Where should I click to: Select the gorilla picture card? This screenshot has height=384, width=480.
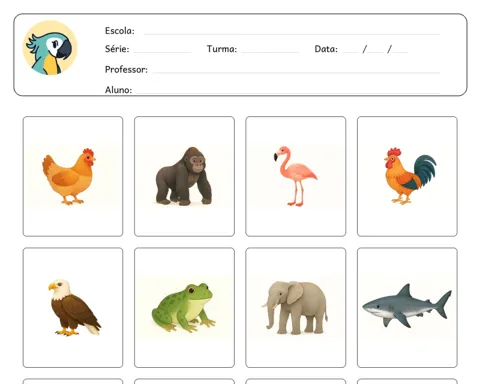184,176
